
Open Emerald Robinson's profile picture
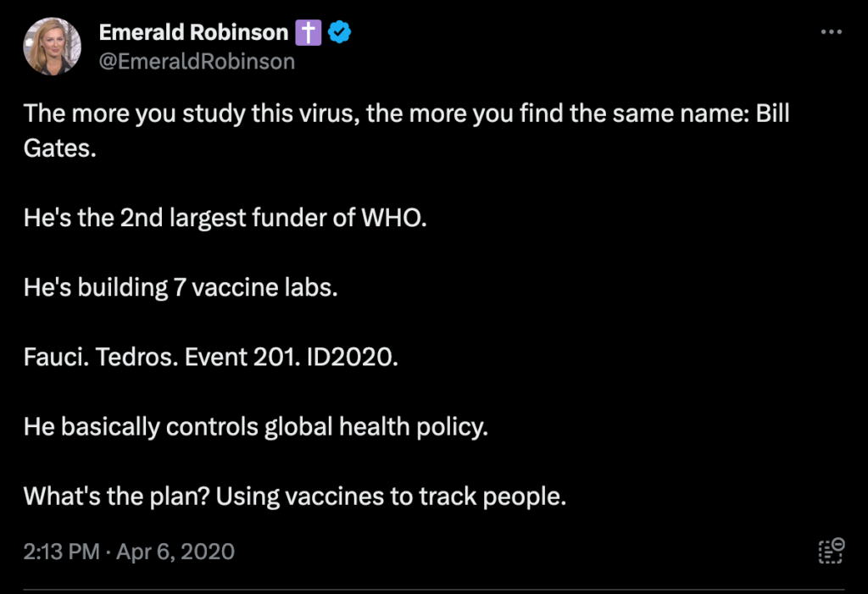click(53, 46)
